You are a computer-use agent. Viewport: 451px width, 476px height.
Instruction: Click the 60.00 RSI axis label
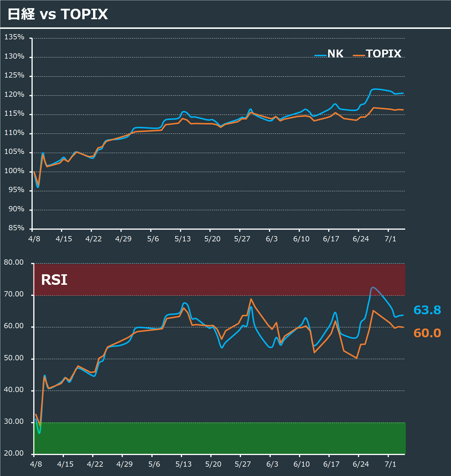click(14, 326)
